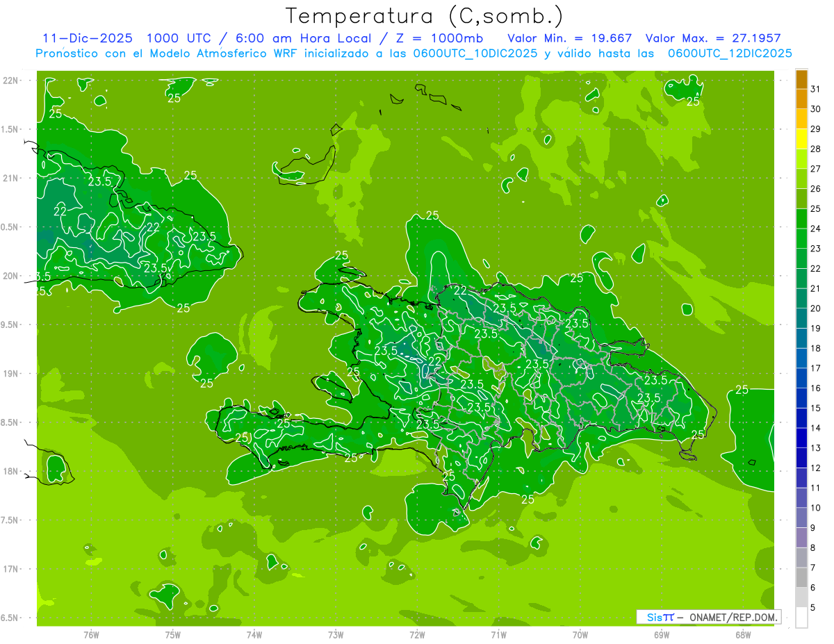Click the purple swatch between legend values 8 and 9

click(x=801, y=538)
